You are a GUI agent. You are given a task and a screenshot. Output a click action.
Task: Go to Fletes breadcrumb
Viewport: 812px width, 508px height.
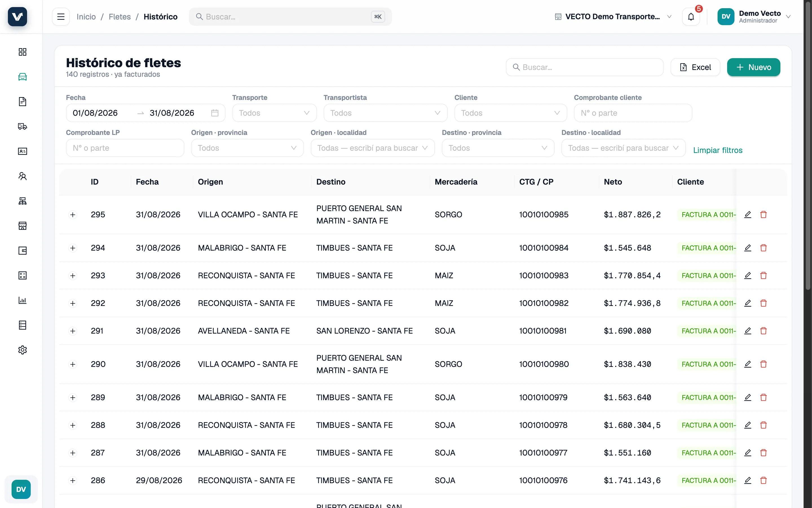click(x=120, y=16)
